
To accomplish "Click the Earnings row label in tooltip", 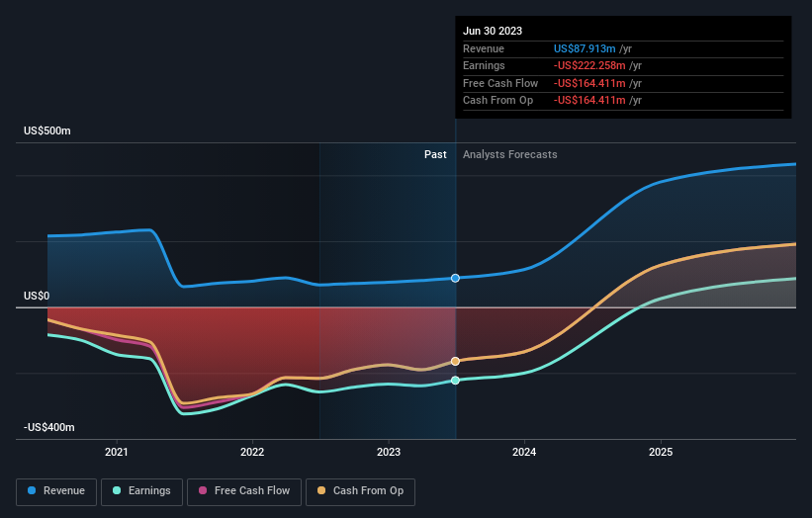I will 484,65.
